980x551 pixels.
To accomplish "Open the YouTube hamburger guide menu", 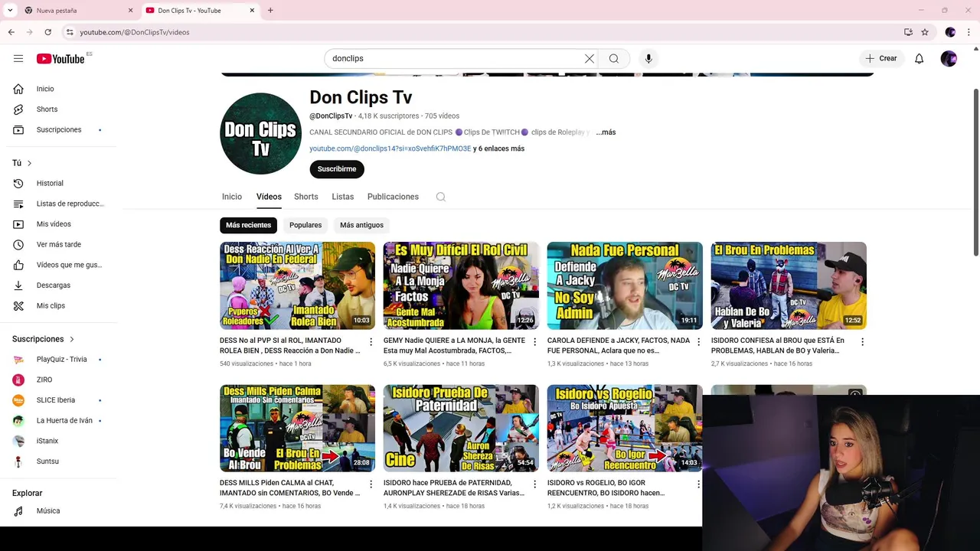I will tap(18, 58).
